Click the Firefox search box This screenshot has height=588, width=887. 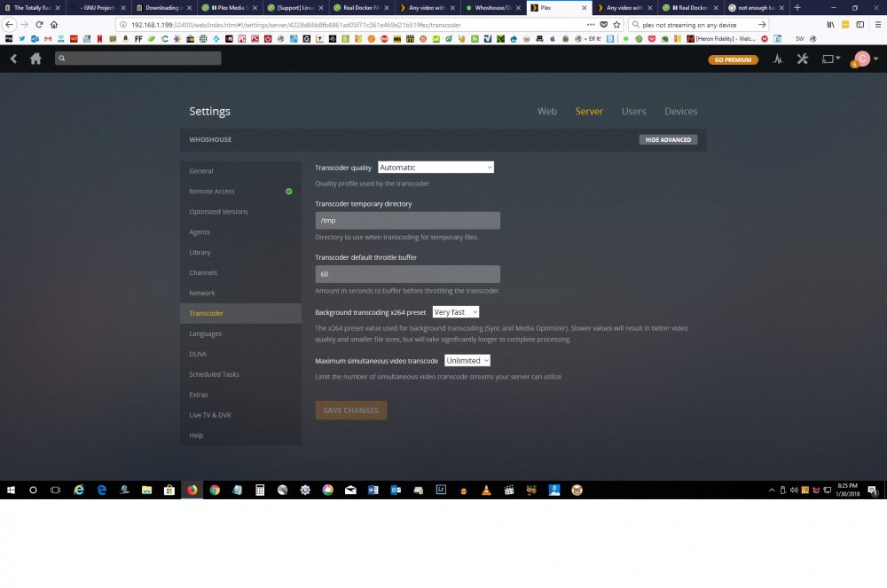[x=699, y=25]
